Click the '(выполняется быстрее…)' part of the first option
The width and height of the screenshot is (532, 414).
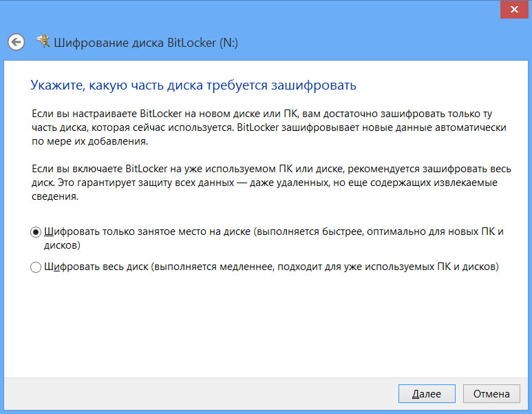point(379,232)
